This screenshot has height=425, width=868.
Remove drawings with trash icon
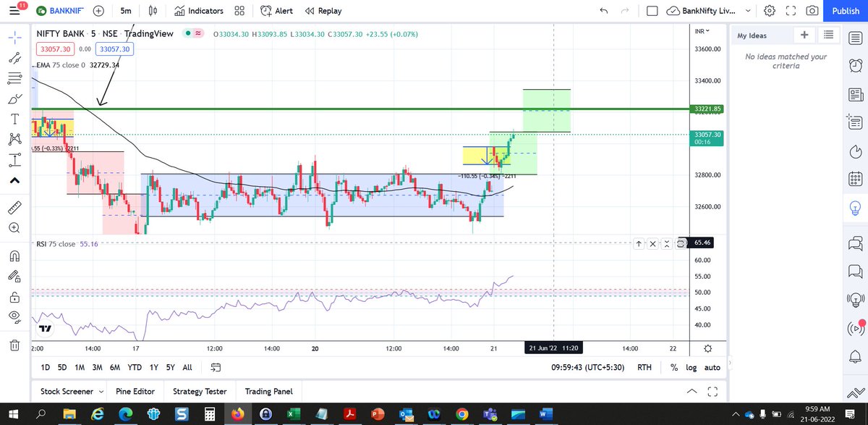click(x=14, y=345)
